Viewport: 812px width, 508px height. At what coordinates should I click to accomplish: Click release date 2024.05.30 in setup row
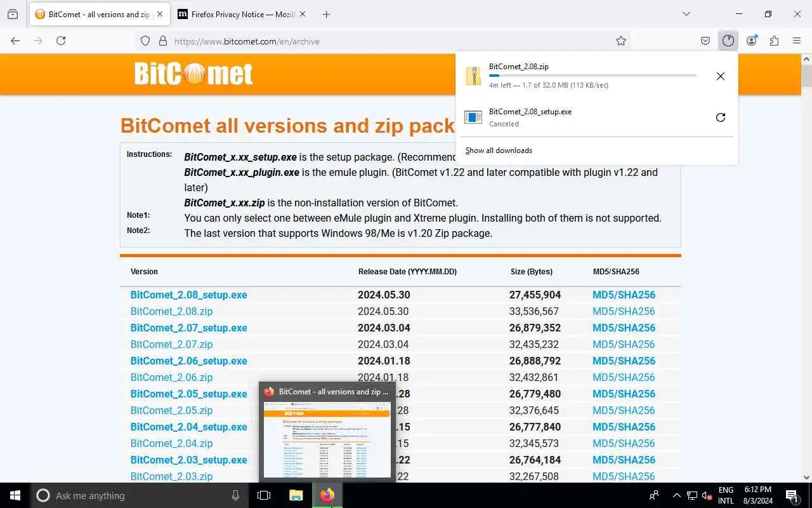point(384,295)
